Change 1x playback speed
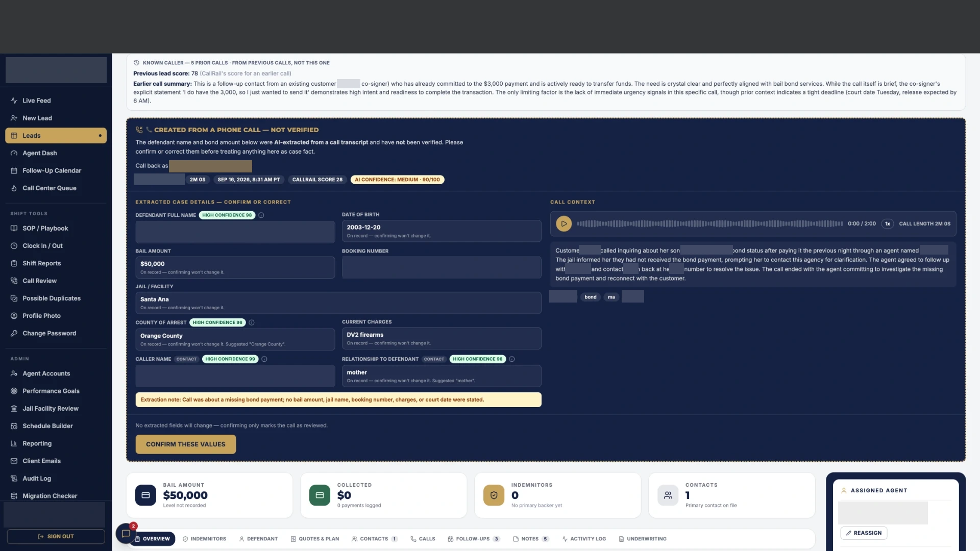The image size is (980, 551). click(888, 223)
